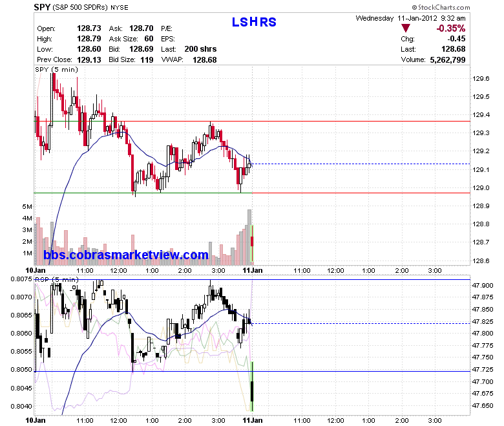Click the P/E label in the quote header
Image resolution: width=504 pixels, height=426 pixels.
(167, 28)
